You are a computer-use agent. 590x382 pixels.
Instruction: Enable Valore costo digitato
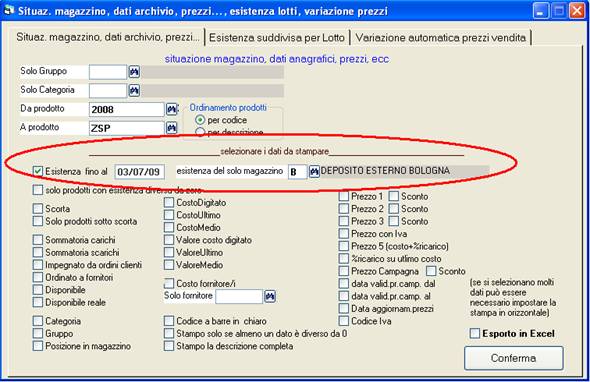169,240
